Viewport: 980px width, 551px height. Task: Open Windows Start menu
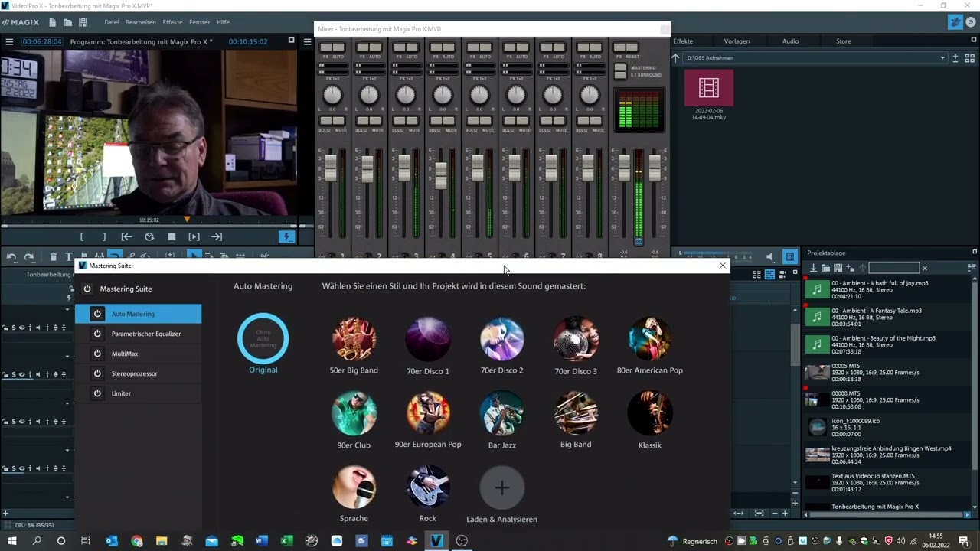point(11,540)
